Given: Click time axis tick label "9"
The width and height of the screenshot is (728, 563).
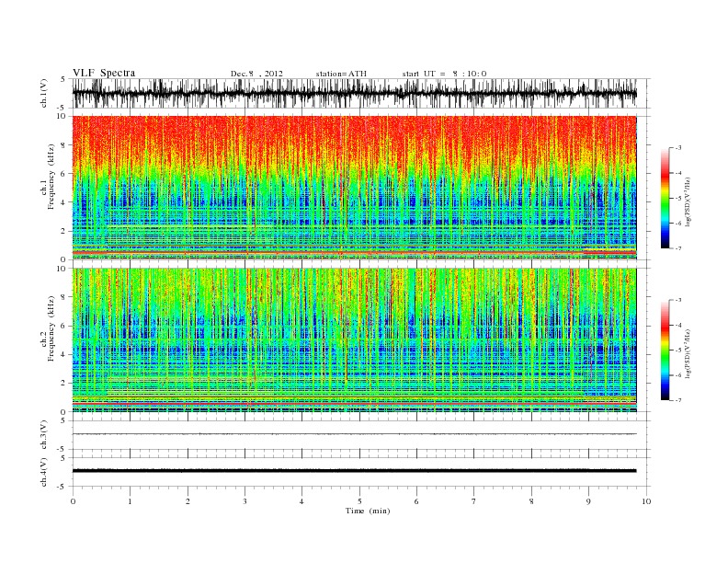Looking at the screenshot, I should click(588, 501).
